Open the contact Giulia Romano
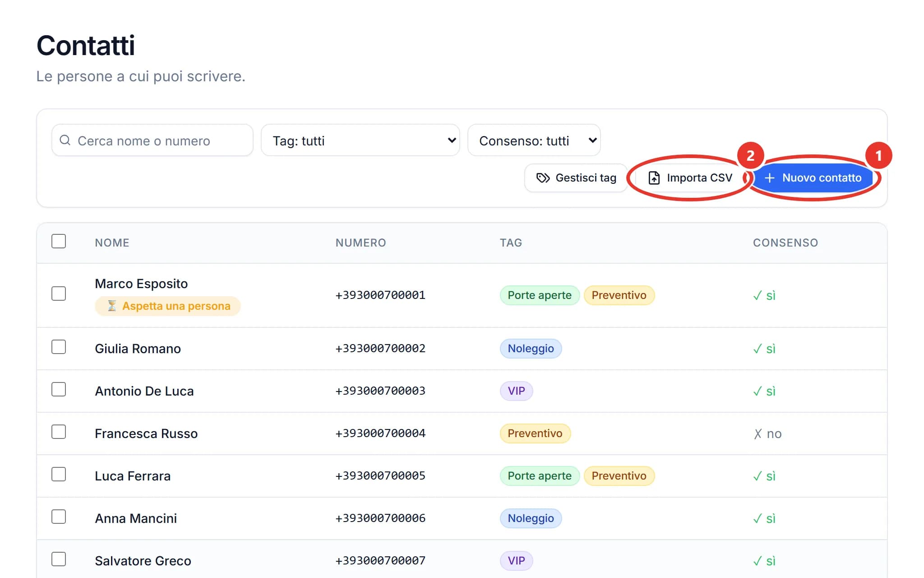 (x=138, y=349)
